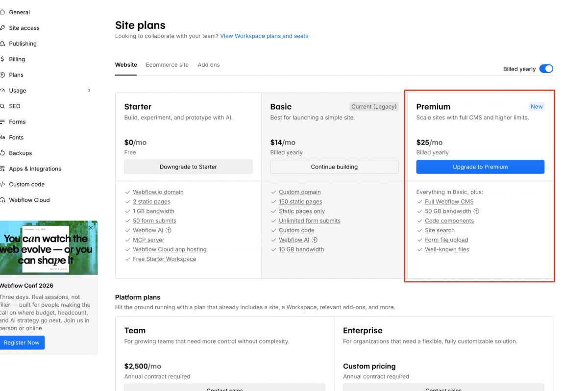Click the Fonts 'Aa' icon in sidebar
The image size is (588, 391).
pyautogui.click(x=2, y=138)
